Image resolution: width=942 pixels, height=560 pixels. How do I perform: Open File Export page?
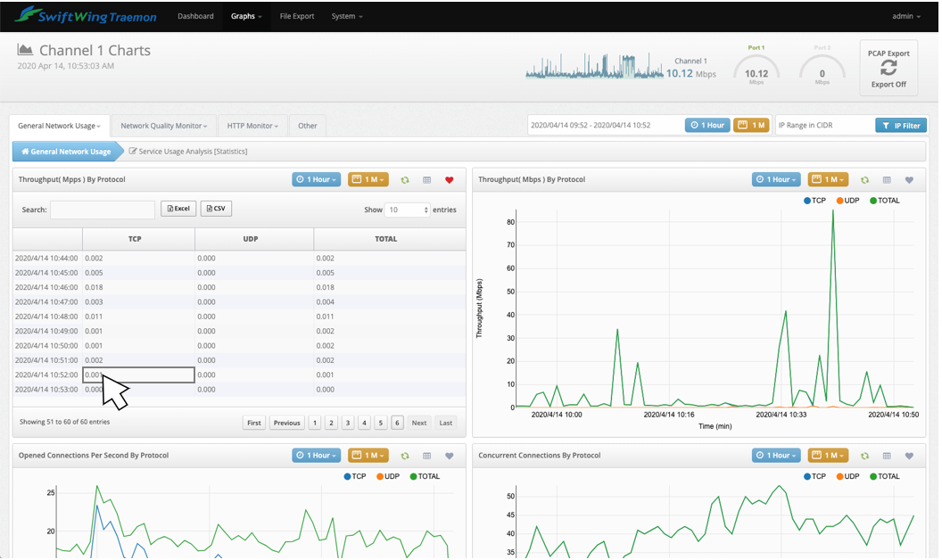pyautogui.click(x=297, y=16)
